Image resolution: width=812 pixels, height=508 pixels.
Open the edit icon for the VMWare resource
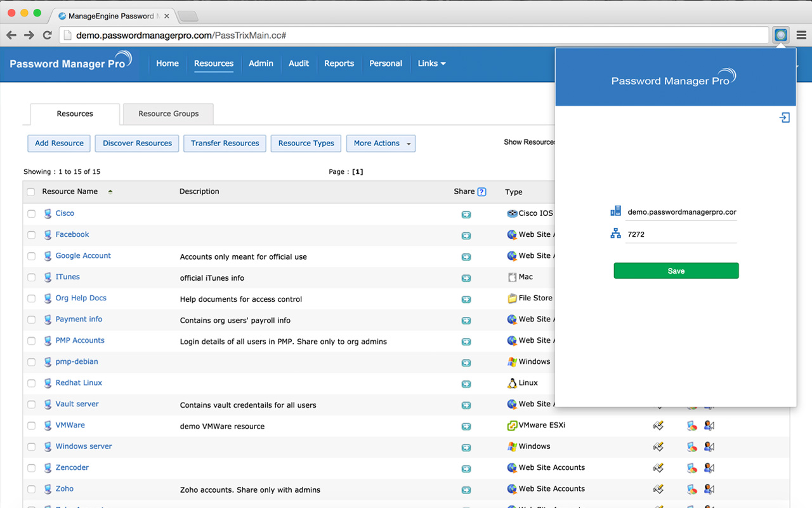[658, 425]
